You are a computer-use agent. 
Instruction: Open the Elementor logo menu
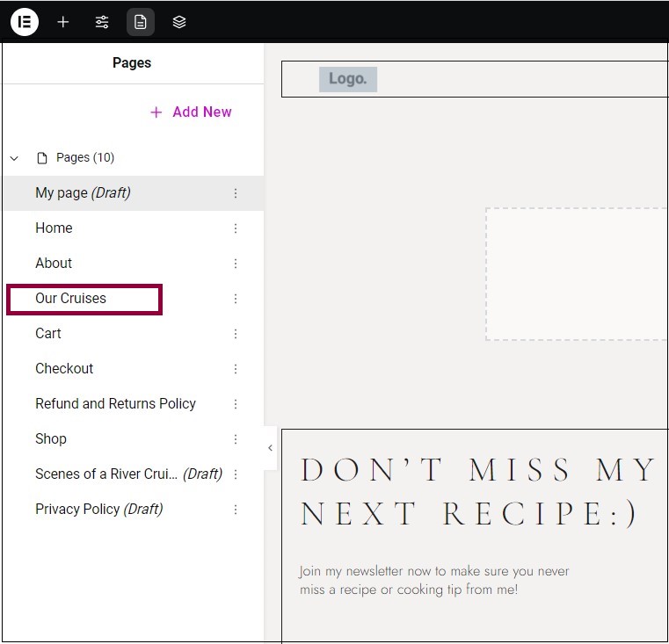[25, 22]
